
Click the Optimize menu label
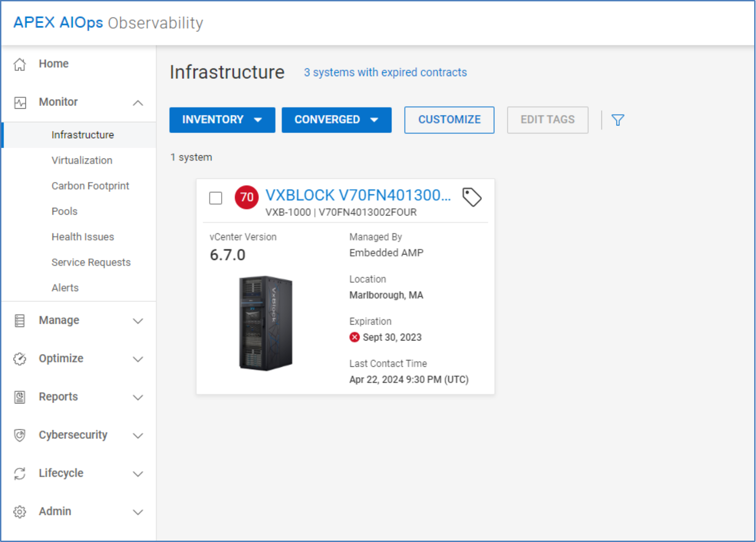pos(61,359)
